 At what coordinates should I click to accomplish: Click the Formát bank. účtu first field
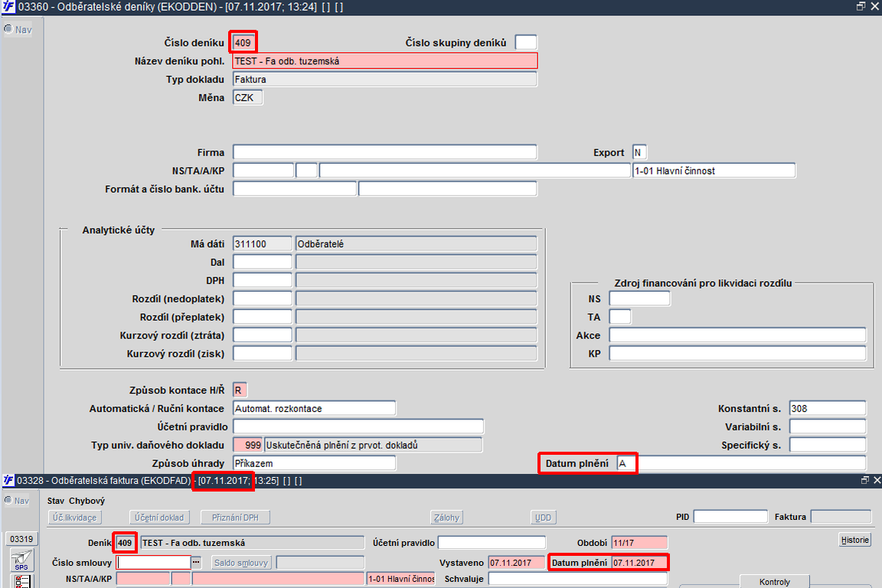point(294,189)
